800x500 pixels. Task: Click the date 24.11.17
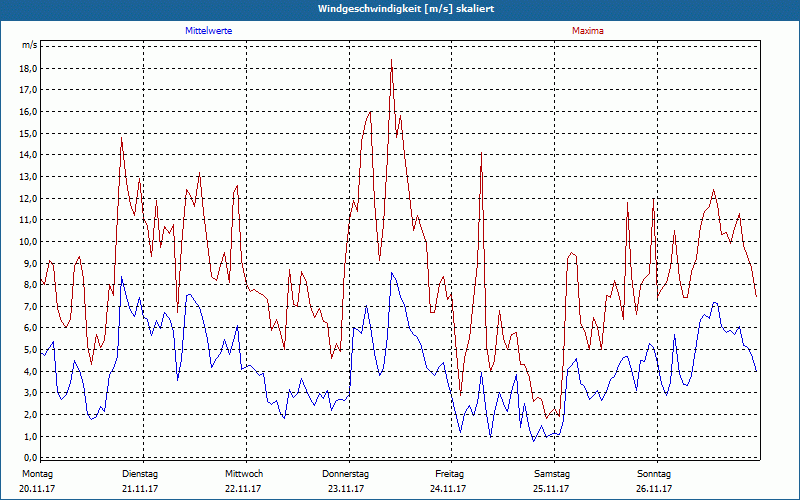tap(448, 489)
